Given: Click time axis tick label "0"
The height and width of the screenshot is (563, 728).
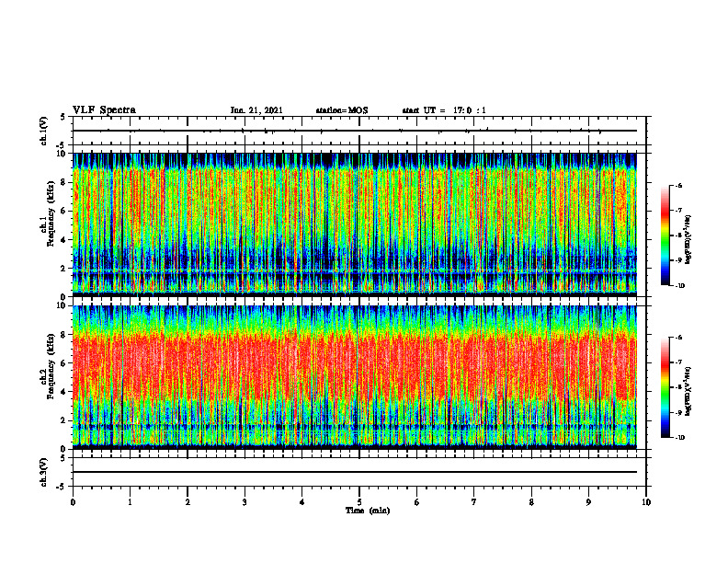Looking at the screenshot, I should 73,502.
